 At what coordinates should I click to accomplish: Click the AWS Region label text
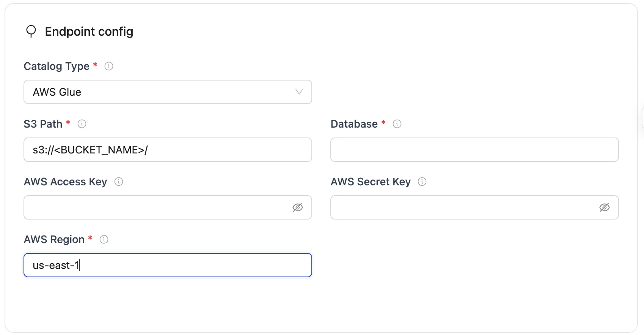(54, 239)
